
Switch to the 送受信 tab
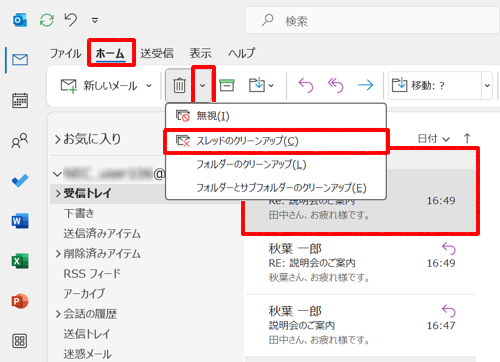157,53
